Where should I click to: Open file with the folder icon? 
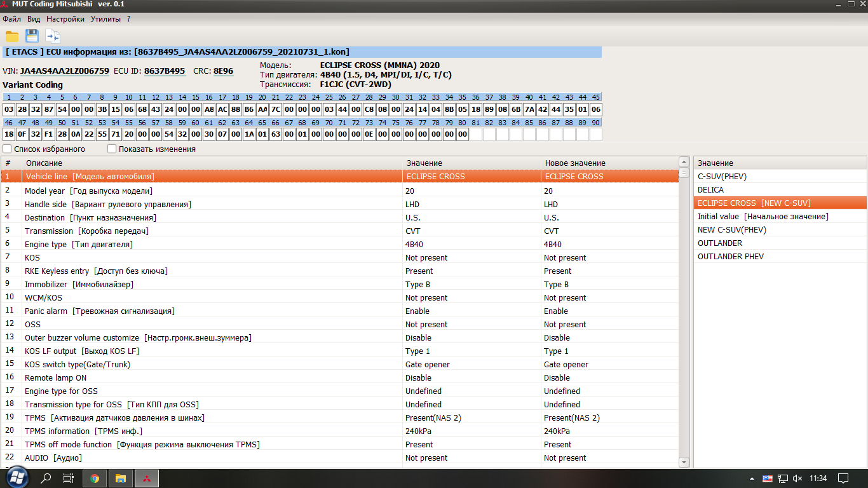[x=12, y=36]
